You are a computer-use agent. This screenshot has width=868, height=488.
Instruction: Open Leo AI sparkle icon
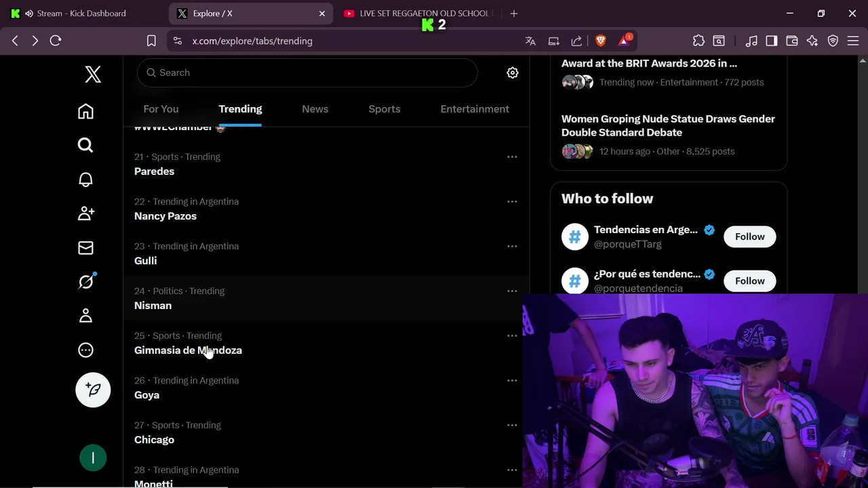coord(812,41)
